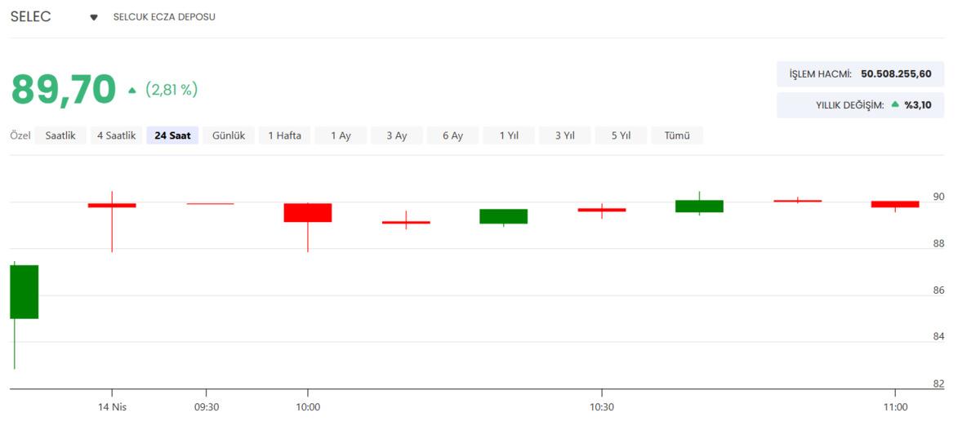This screenshot has height=430, width=980.
Task: Switch to the 6 Ay period
Action: pyautogui.click(x=452, y=135)
